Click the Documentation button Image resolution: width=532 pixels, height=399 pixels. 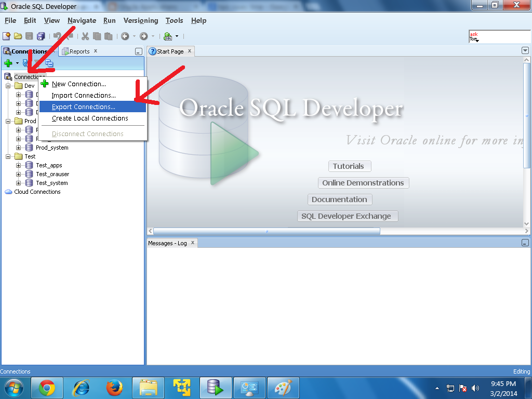pos(340,199)
